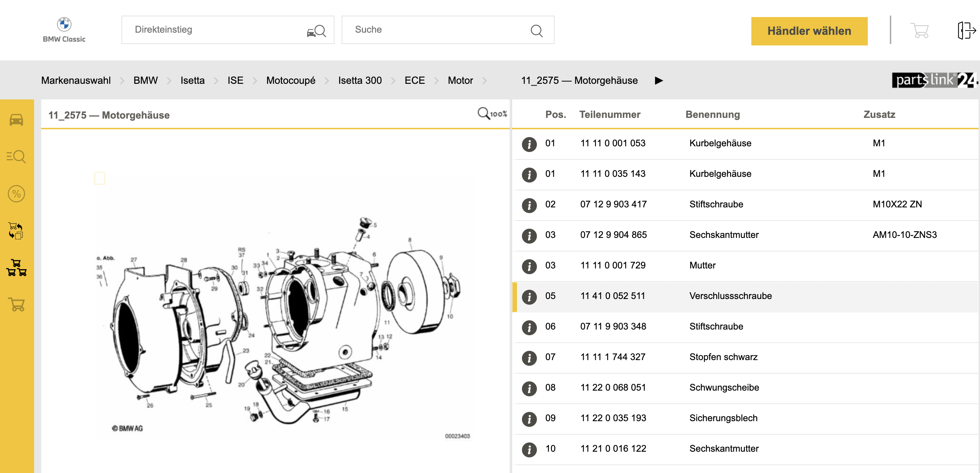
Task: Show info for Schwungscheibe part
Action: click(x=529, y=388)
